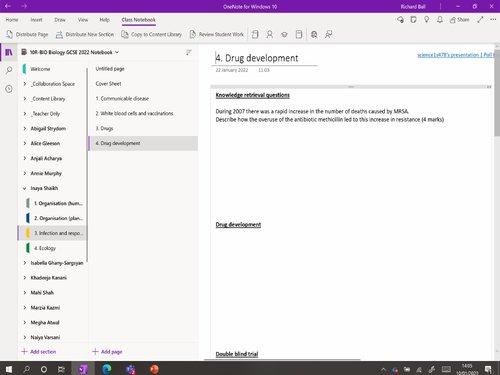The image size is (500, 375).
Task: Click the page title 4. Drug development
Action: click(x=257, y=58)
